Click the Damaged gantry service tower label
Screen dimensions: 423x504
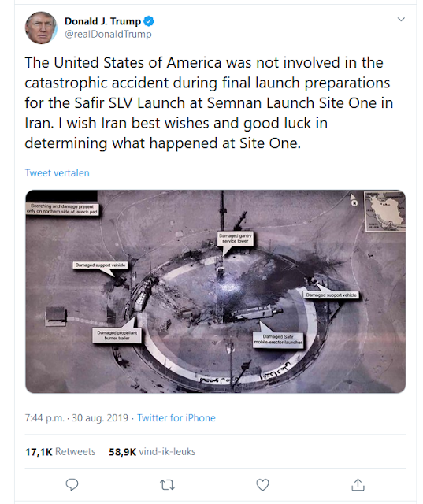click(x=236, y=239)
